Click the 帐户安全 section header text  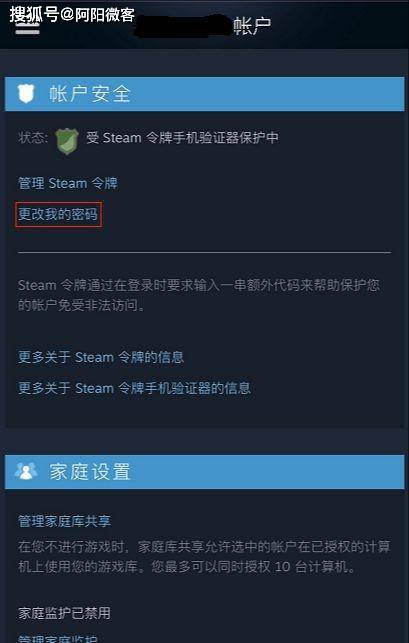coord(90,94)
